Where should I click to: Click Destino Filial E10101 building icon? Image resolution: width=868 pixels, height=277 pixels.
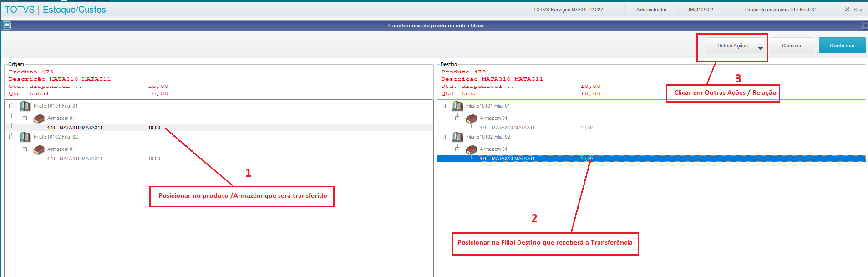pos(458,106)
